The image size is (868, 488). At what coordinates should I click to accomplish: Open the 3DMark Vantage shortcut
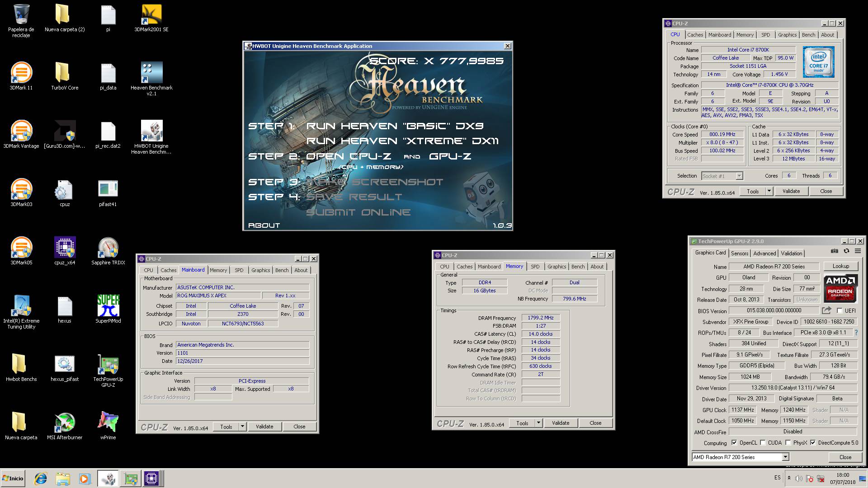pyautogui.click(x=21, y=134)
